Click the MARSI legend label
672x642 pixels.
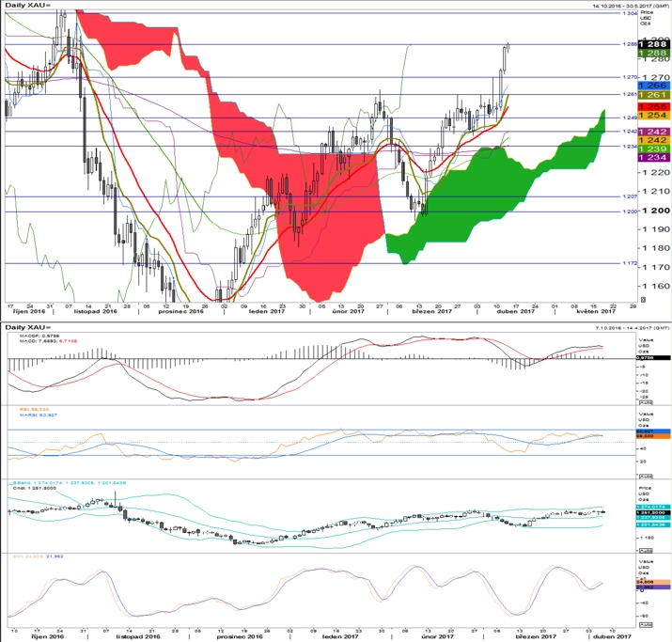[x=28, y=416]
